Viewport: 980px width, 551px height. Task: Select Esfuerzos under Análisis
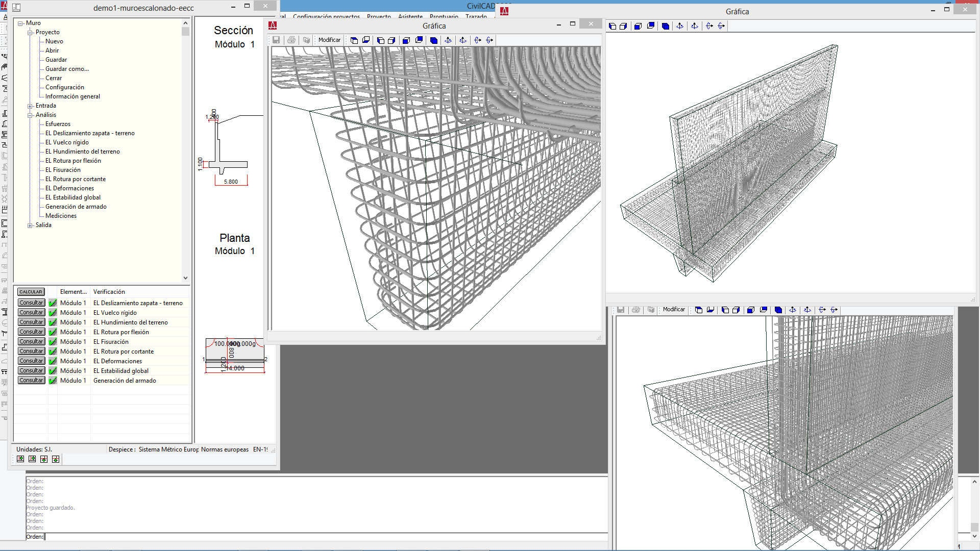click(x=58, y=124)
